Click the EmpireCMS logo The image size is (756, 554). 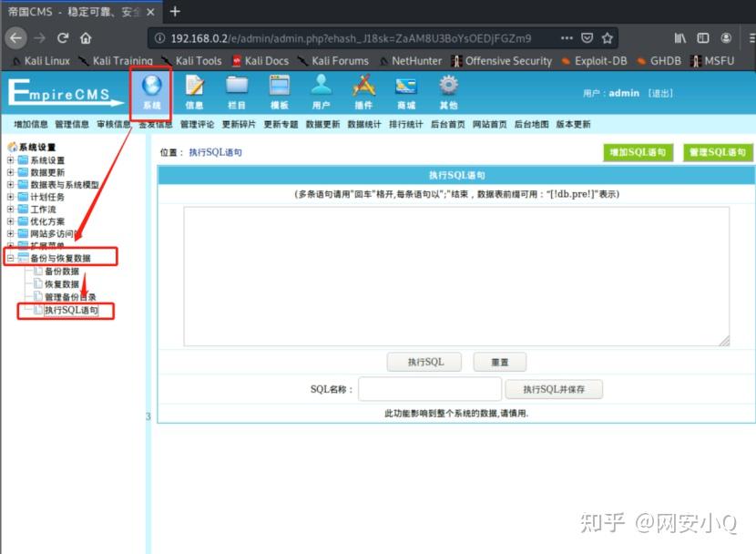59,96
